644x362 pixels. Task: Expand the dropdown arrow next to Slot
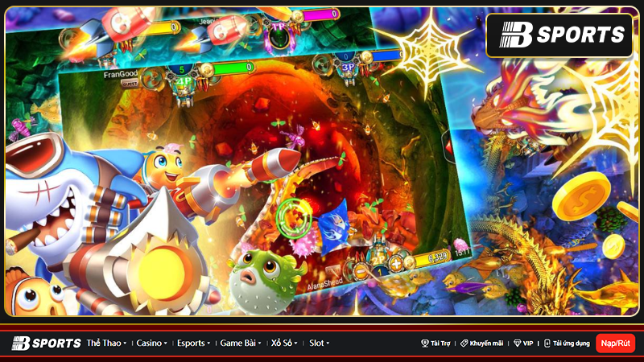(x=328, y=343)
